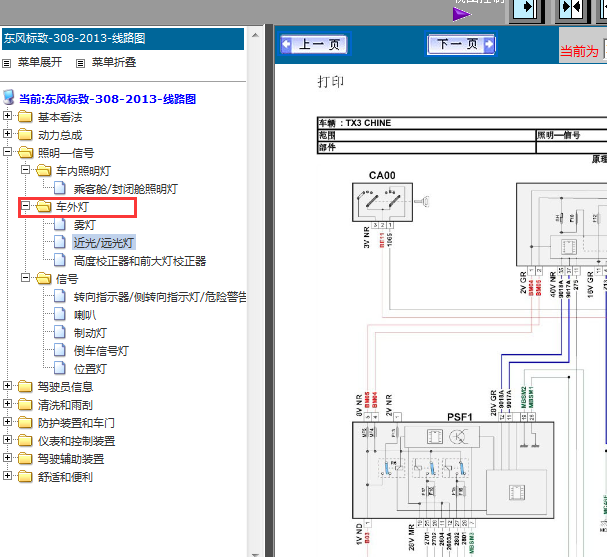Click the page icon beside 近光/远光灯

60,242
